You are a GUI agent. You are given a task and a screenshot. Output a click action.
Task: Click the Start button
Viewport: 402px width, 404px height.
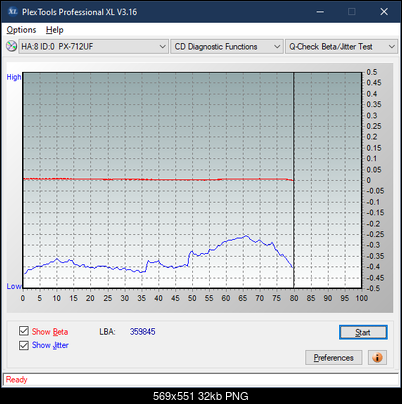[x=363, y=332]
